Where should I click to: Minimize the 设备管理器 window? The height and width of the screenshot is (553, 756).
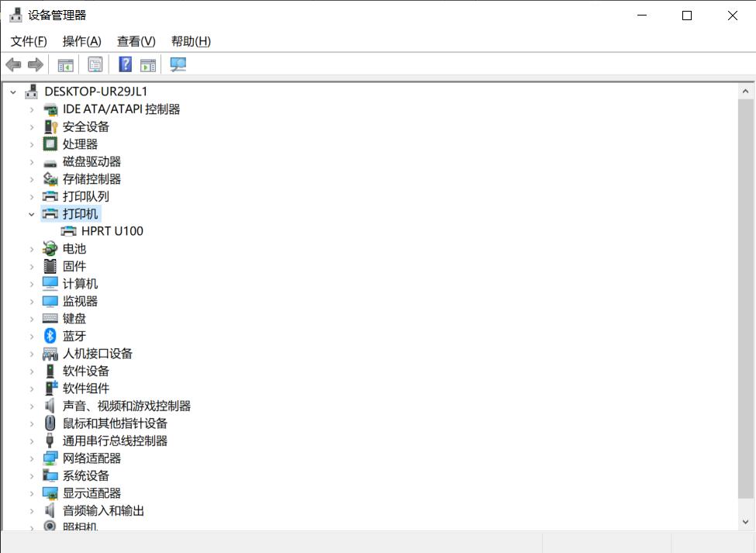pos(642,16)
